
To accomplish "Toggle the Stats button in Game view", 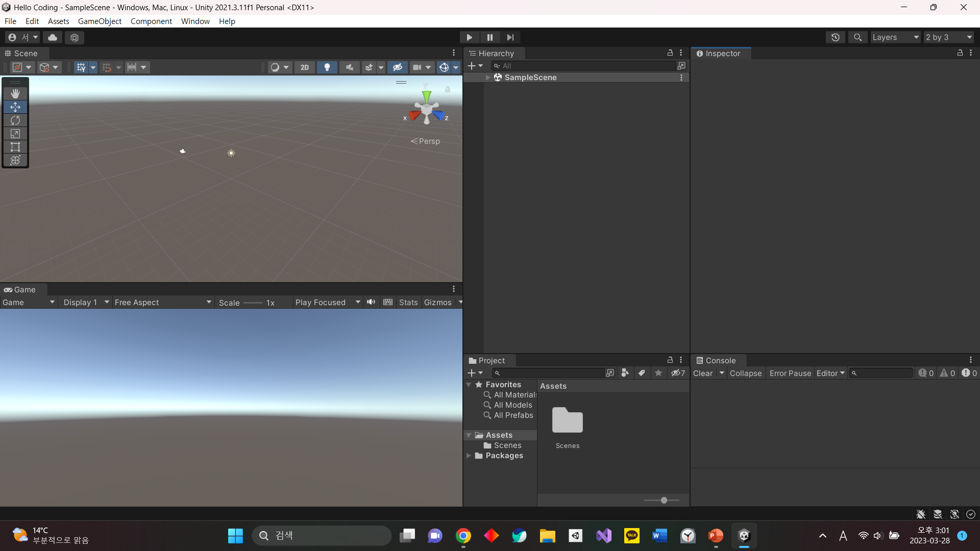I will (x=408, y=303).
